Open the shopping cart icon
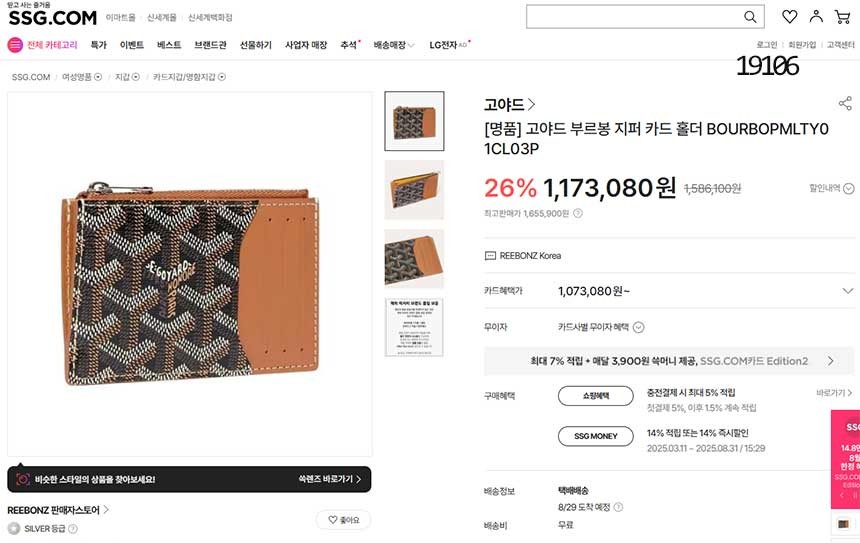The height and width of the screenshot is (543, 860). [x=842, y=16]
